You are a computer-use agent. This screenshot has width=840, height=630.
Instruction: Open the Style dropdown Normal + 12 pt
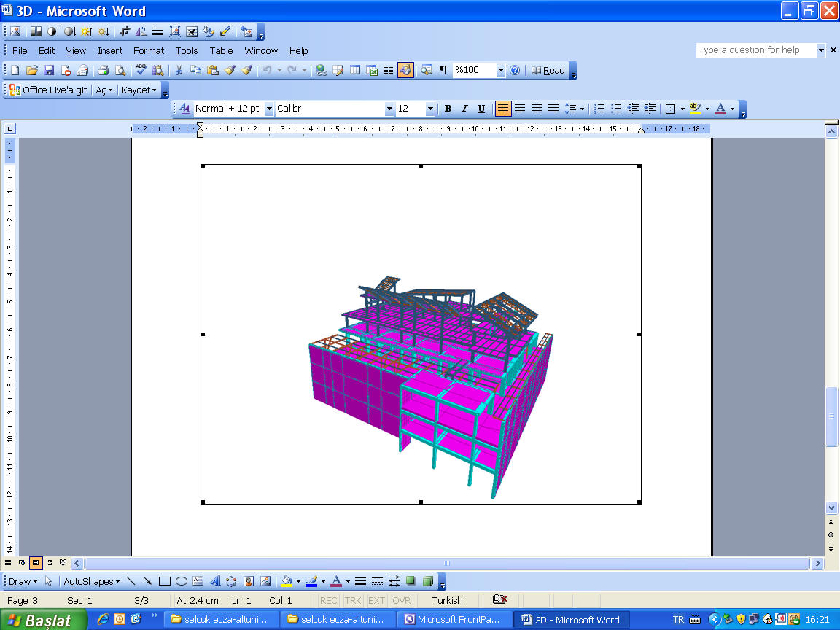[x=269, y=109]
